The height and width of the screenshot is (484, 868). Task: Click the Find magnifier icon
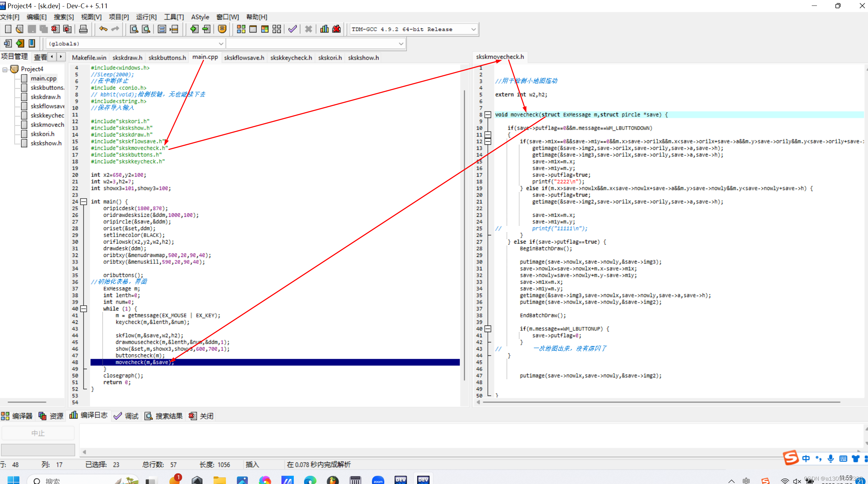click(x=134, y=29)
